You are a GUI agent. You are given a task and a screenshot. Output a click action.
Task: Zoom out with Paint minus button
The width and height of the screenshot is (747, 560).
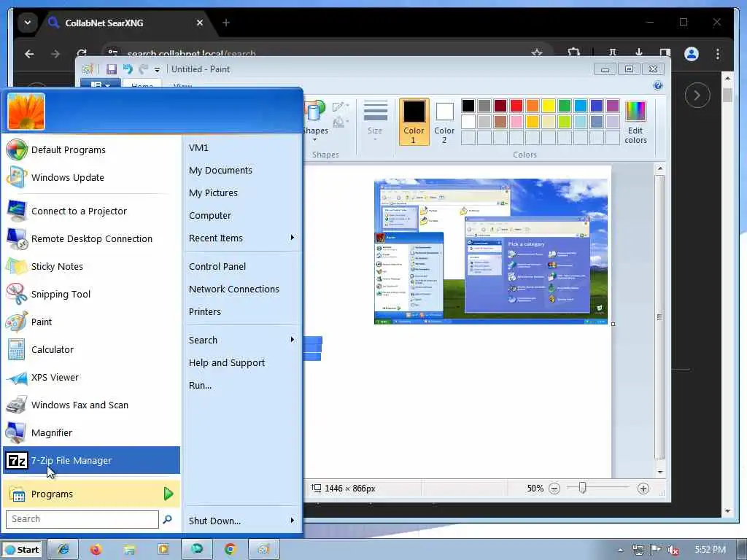pos(554,489)
